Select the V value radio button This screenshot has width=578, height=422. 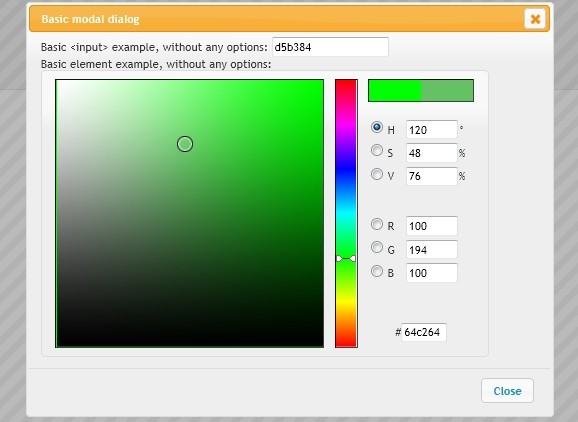point(377,174)
